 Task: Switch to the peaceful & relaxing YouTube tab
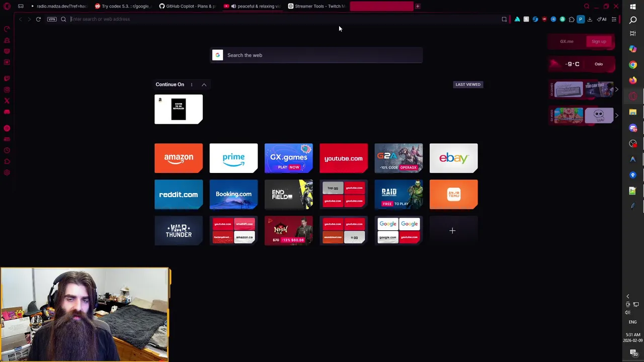pos(253,6)
